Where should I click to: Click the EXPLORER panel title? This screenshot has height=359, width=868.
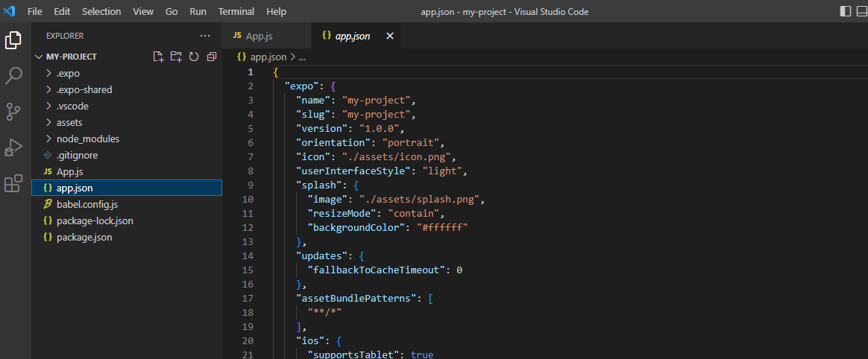[65, 36]
